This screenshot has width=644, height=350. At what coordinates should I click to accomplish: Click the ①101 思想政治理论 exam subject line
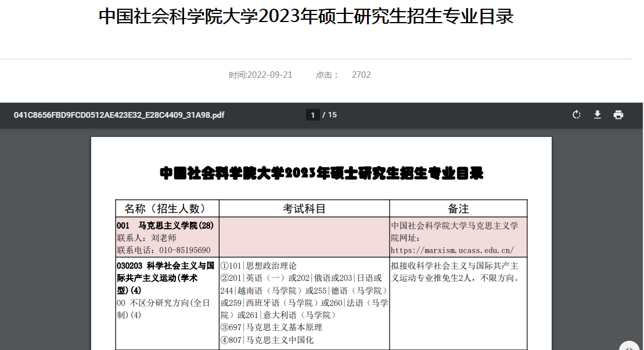coord(258,266)
